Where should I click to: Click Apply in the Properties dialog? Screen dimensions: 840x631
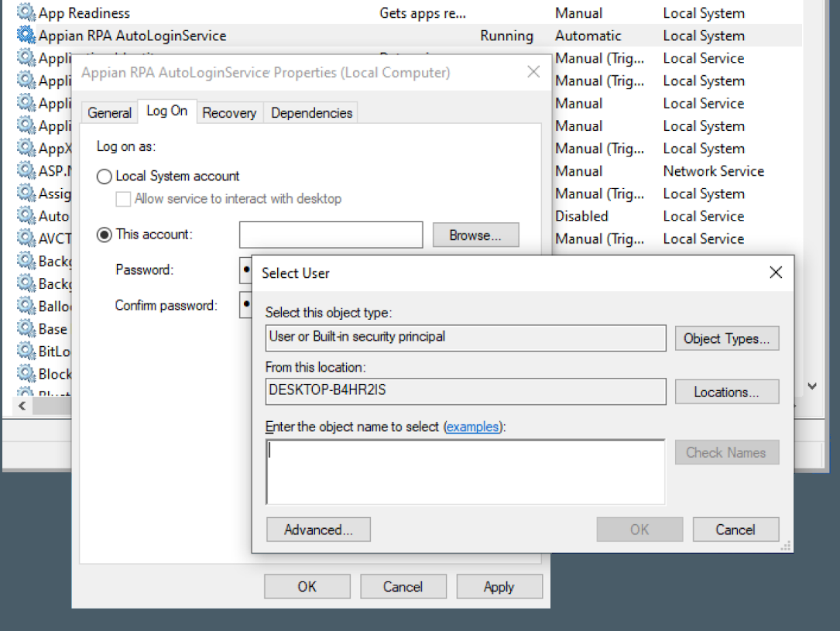coord(499,587)
